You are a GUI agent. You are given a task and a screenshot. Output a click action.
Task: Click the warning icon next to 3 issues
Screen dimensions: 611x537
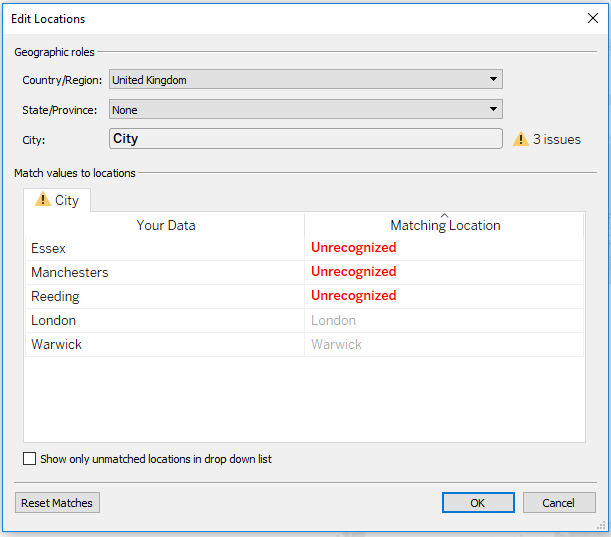[x=520, y=140]
